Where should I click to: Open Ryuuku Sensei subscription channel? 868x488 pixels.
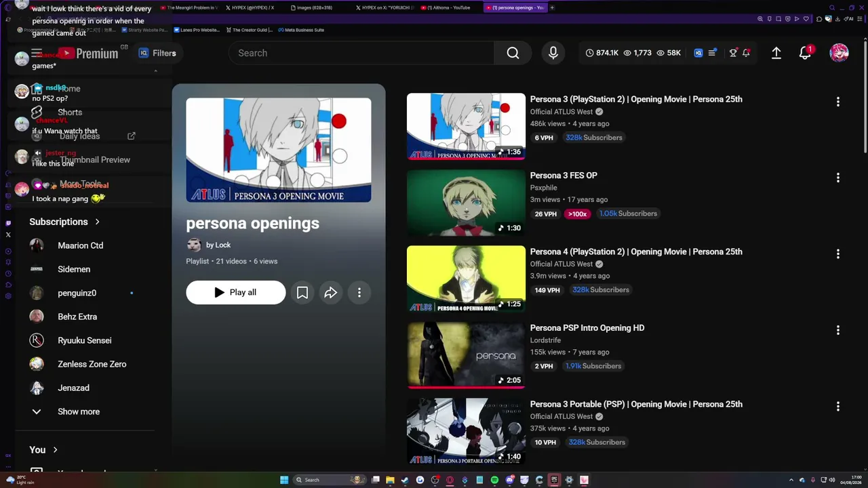[x=84, y=340]
